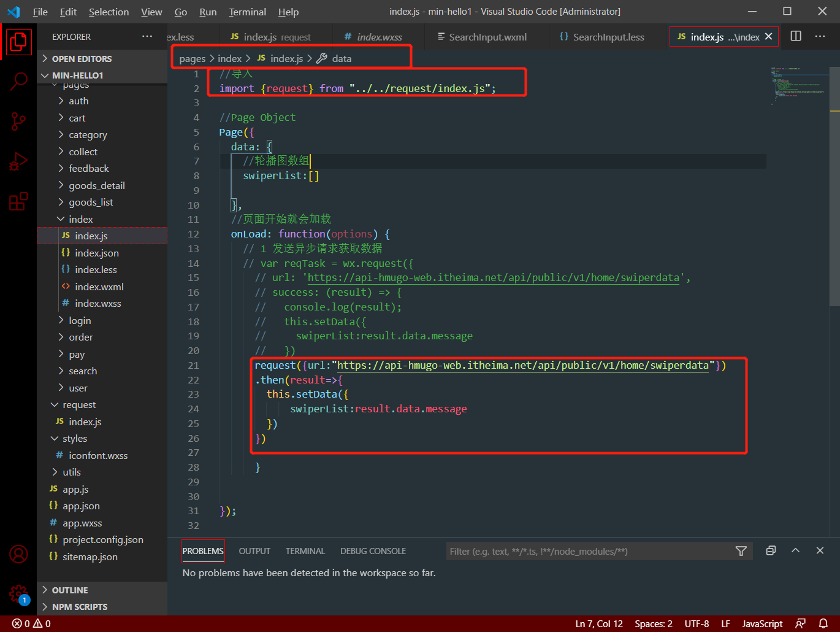Change encoding via UTF-8 status item
This screenshot has width=840, height=632.
[697, 623]
